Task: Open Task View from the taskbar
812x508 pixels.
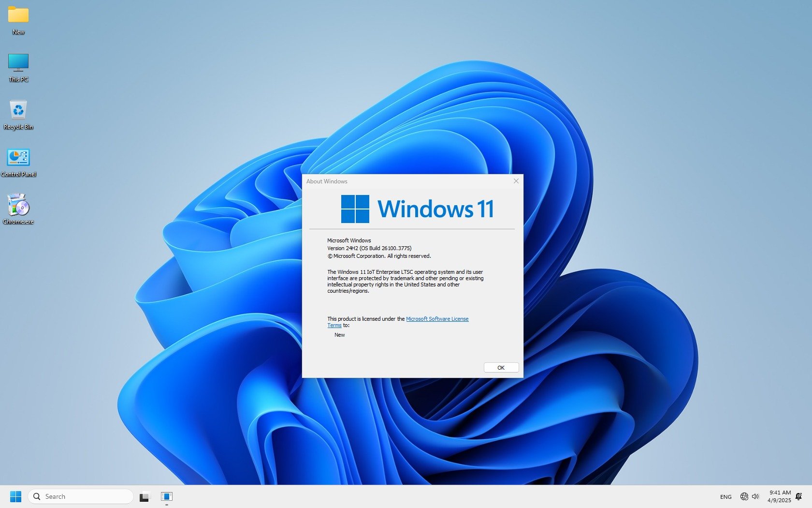Action: pyautogui.click(x=144, y=497)
